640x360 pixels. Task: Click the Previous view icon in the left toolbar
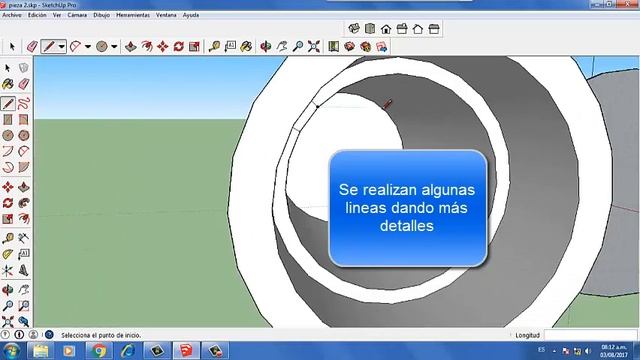[24, 322]
